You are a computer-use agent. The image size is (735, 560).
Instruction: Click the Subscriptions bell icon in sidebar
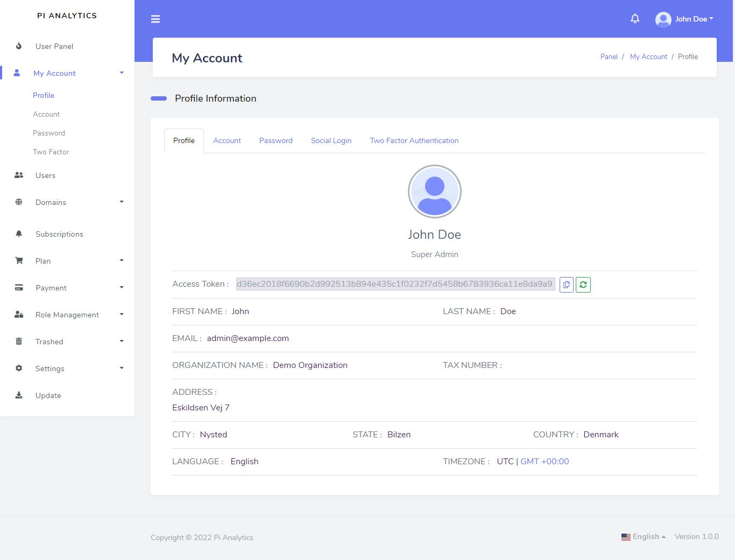[19, 234]
